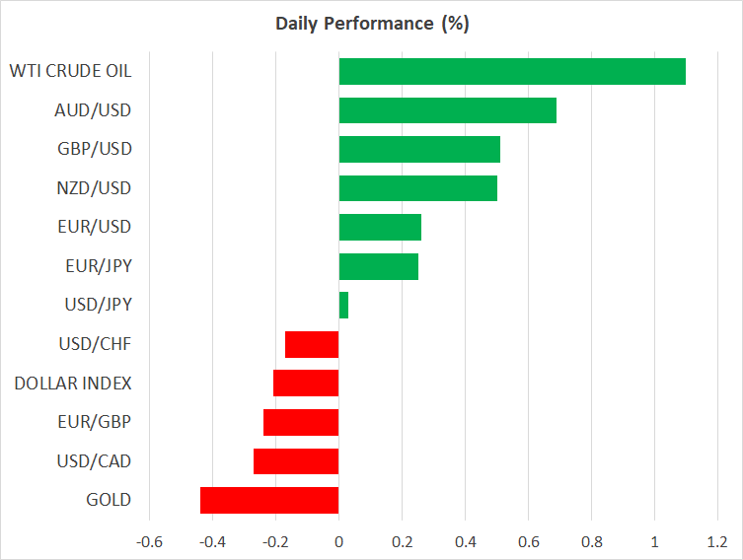The height and width of the screenshot is (560, 743).
Task: Click the -0.6 axis tick label
Action: click(x=148, y=542)
